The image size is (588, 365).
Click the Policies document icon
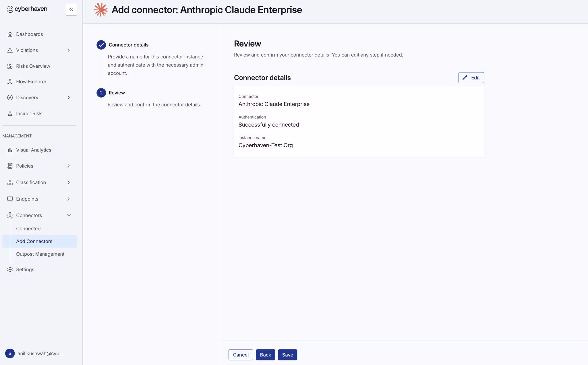10,166
